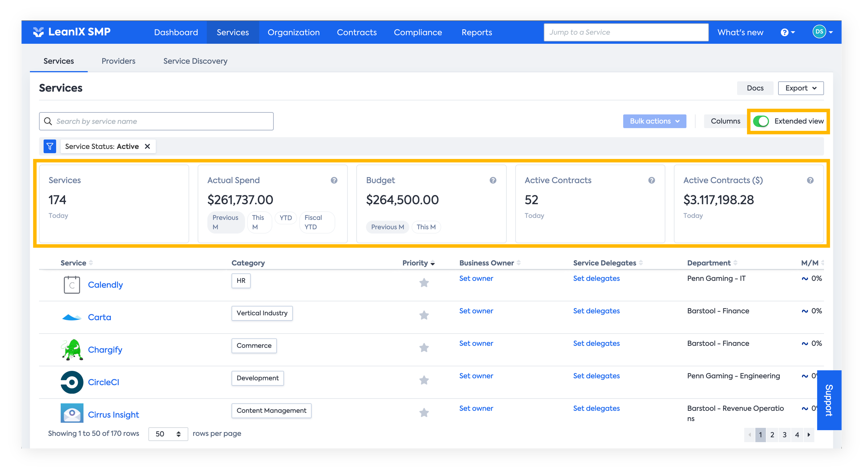The width and height of the screenshot is (868, 474).
Task: Click the Chargify bull logo
Action: (72, 350)
